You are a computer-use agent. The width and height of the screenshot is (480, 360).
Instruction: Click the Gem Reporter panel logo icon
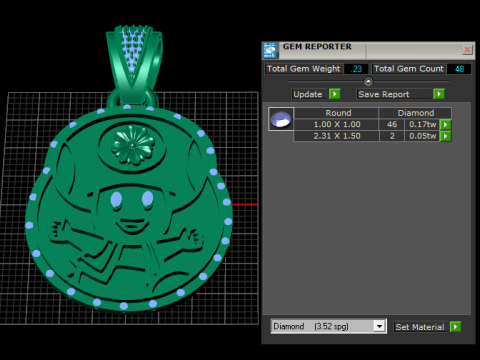(270, 50)
